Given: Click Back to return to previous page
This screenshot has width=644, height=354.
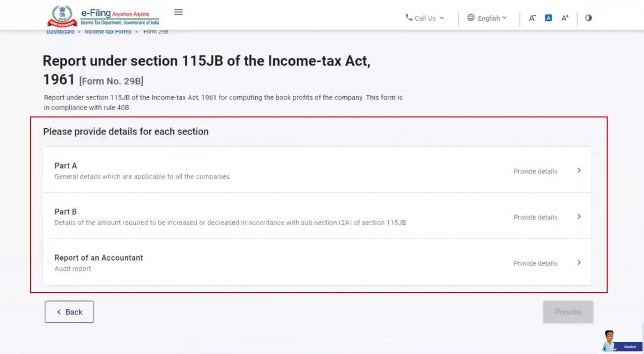Looking at the screenshot, I should coord(69,311).
